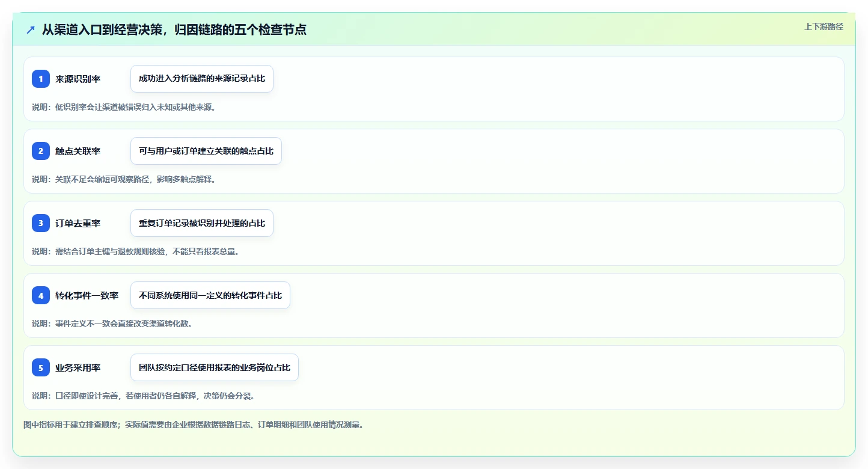Click the number 5 badge for 业务采用率
Viewport: 868px width, 469px height.
(41, 367)
